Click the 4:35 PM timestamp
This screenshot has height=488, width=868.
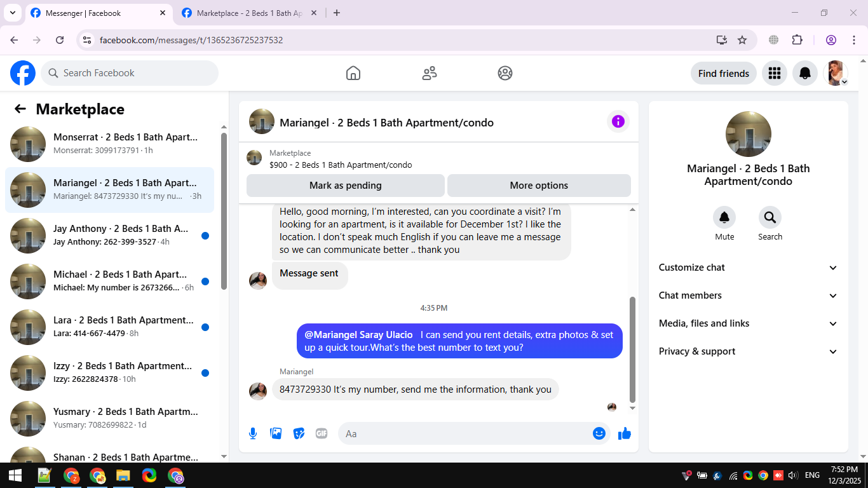[434, 308]
